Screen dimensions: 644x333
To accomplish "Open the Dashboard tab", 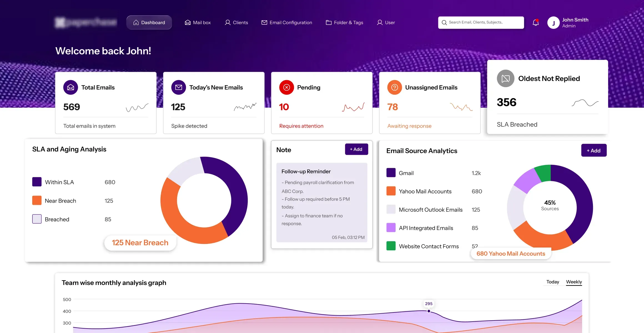I will point(149,22).
